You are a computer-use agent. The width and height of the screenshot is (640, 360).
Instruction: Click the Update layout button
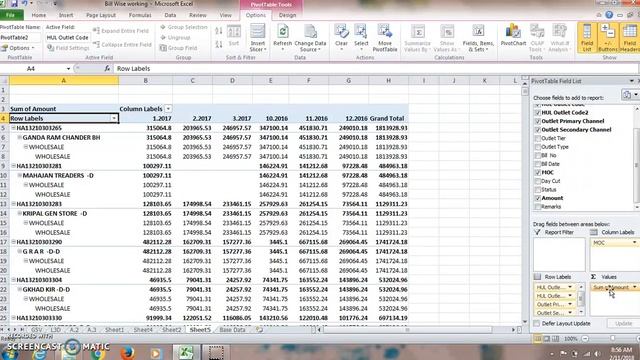(623, 323)
